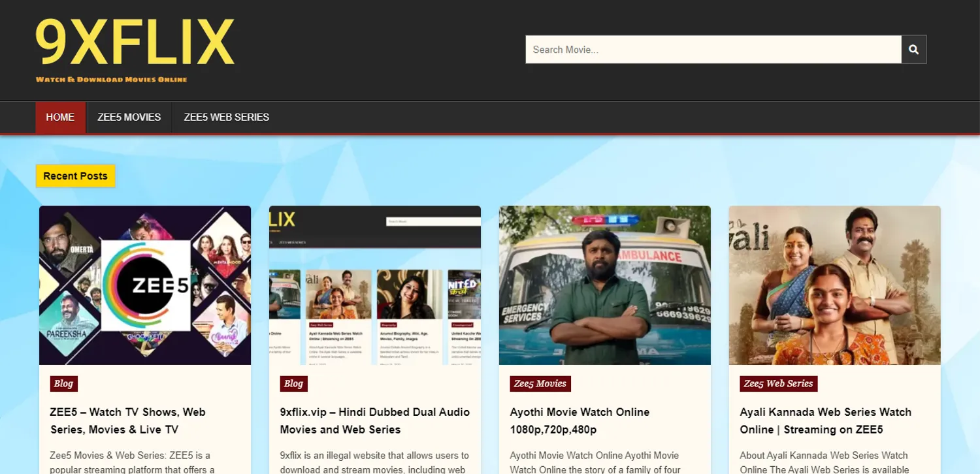Select the Zee5 Web Series category tag
The image size is (980, 474).
tap(779, 383)
